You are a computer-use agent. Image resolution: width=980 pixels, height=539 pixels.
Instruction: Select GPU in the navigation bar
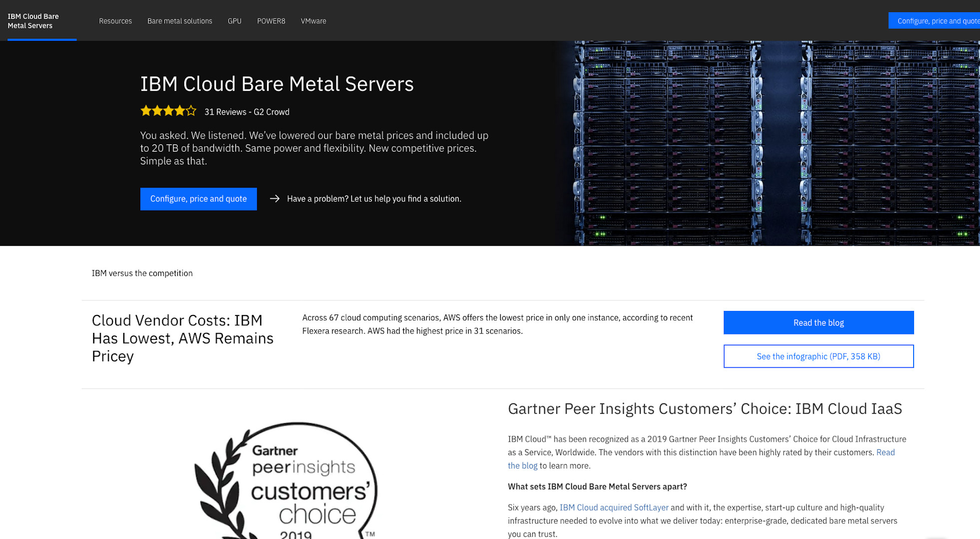point(234,21)
